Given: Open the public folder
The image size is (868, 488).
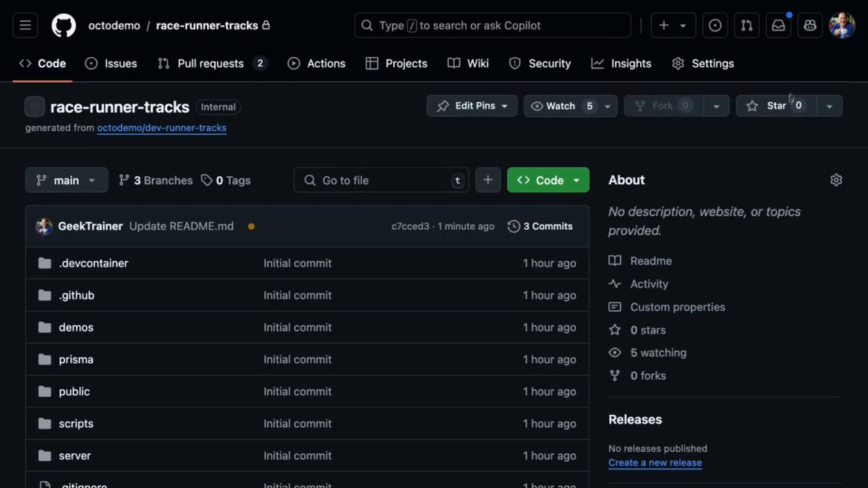Looking at the screenshot, I should pyautogui.click(x=75, y=391).
